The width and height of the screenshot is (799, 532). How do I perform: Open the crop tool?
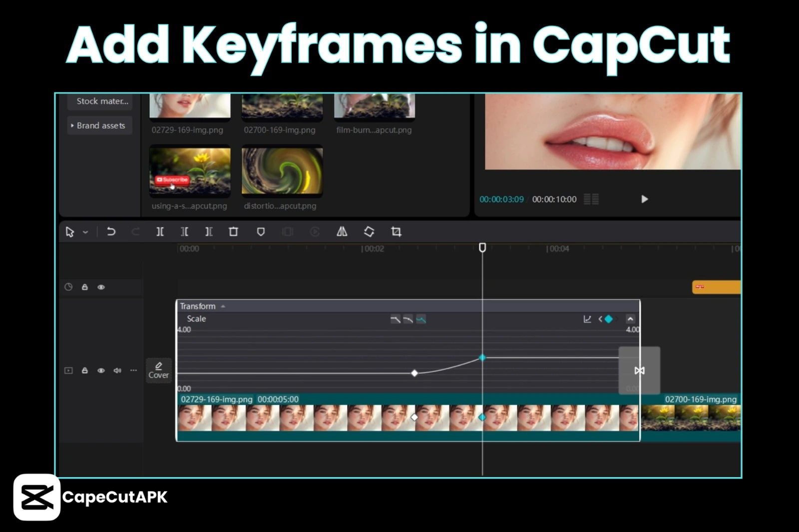[x=396, y=232]
